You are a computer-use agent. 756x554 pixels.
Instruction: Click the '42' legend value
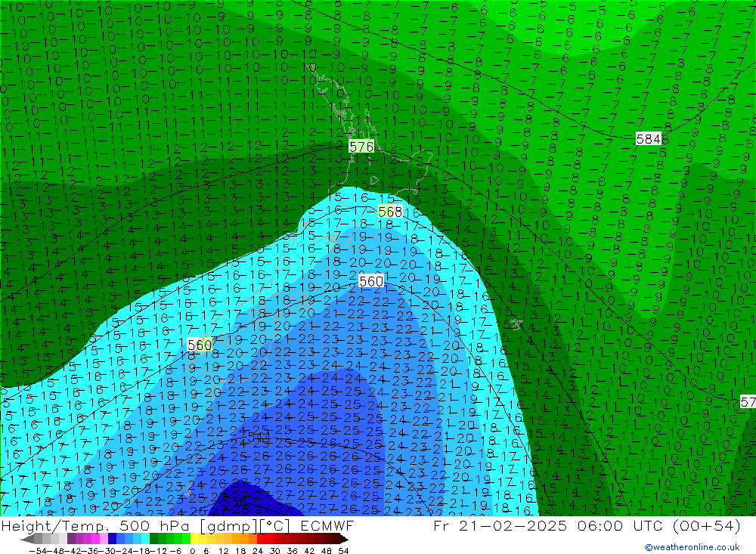tap(309, 551)
